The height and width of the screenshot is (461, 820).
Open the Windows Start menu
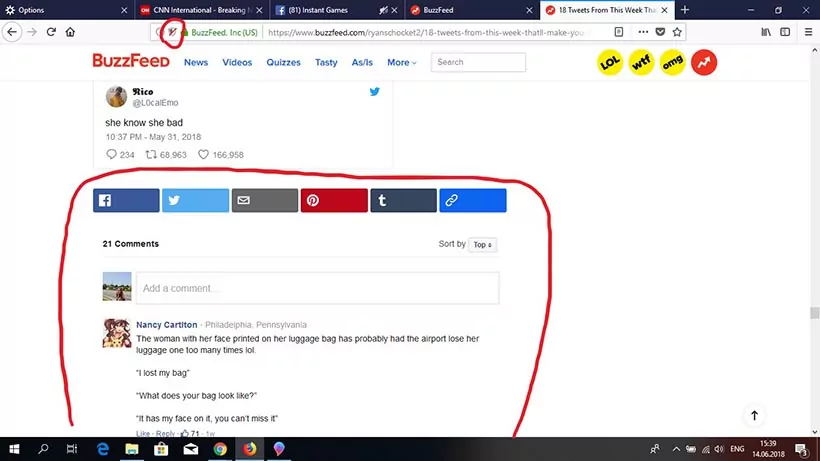(14, 449)
